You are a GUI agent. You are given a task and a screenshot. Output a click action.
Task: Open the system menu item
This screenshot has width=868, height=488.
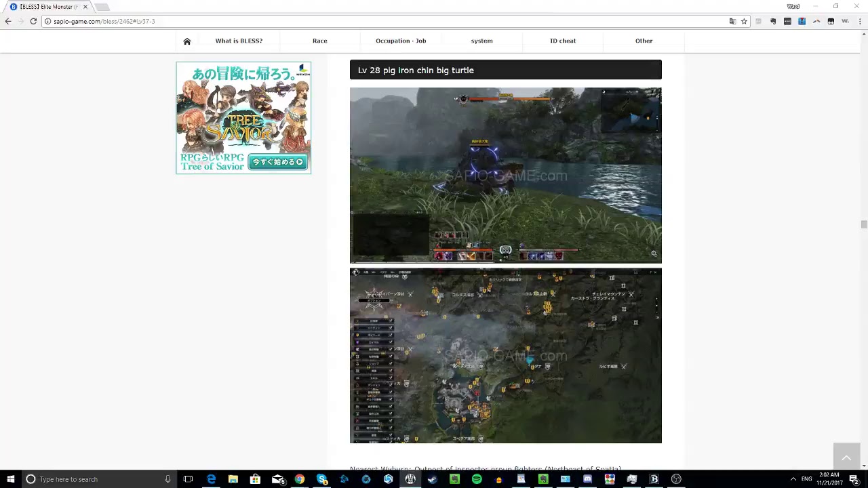[482, 41]
